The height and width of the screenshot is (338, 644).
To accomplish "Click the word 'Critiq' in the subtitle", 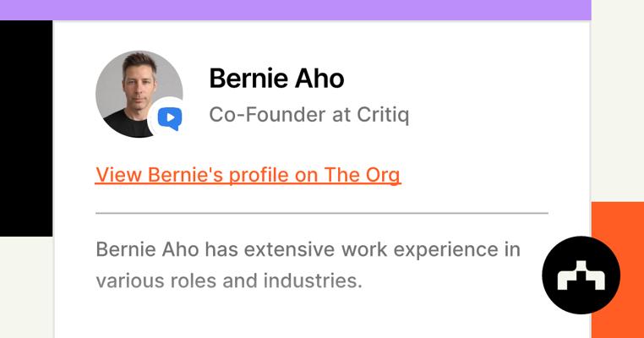I will click(382, 115).
